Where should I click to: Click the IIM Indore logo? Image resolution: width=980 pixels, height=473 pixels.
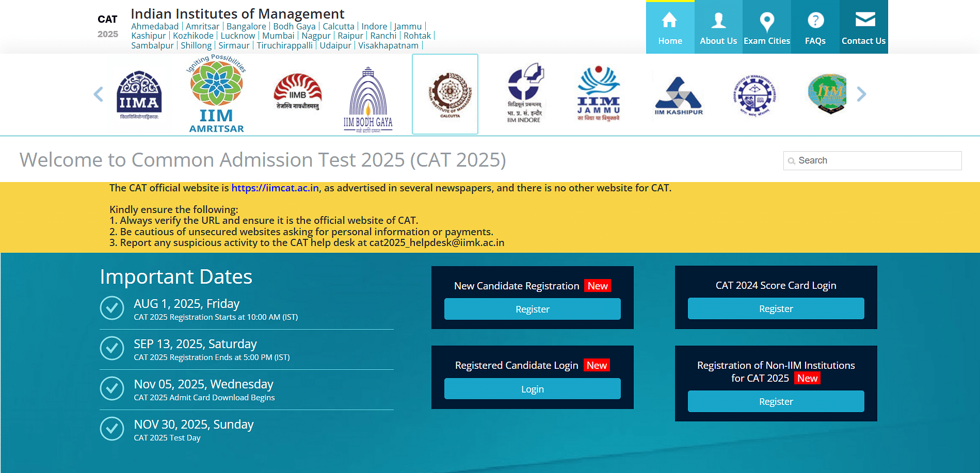[x=524, y=93]
